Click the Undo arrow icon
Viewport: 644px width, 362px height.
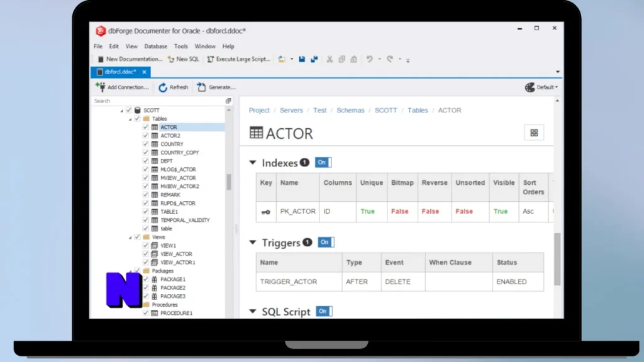click(x=370, y=60)
